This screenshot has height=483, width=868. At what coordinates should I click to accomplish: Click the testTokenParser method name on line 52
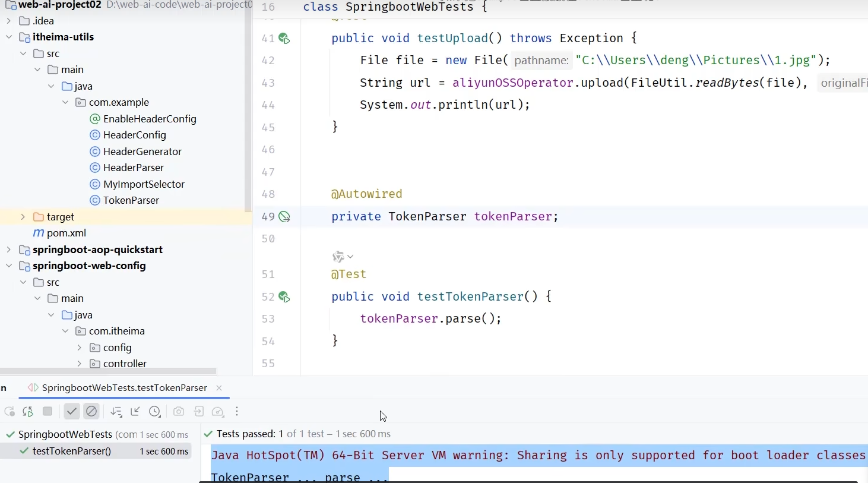tap(470, 297)
